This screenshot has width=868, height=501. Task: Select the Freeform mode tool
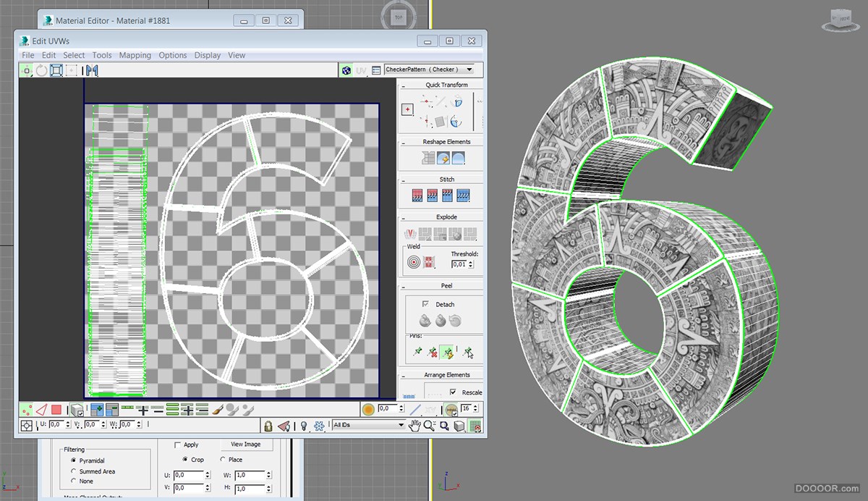[71, 70]
